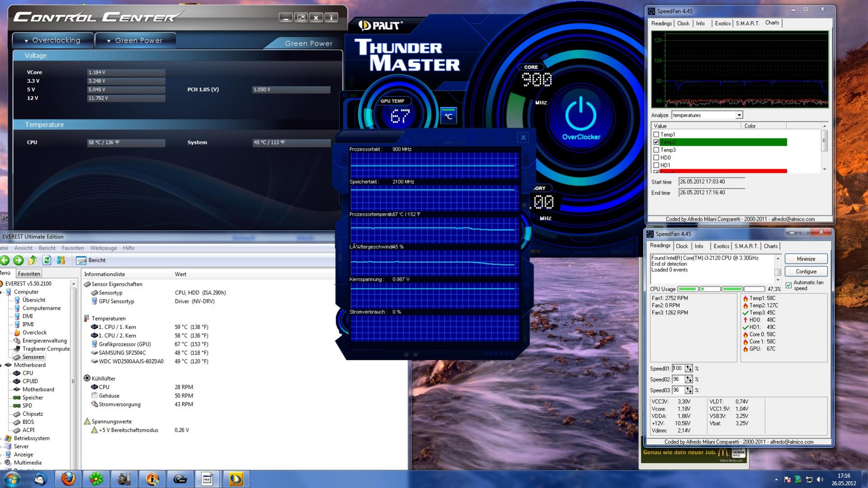This screenshot has width=868, height=488.
Task: Click Speed02 spinner arrows
Action: click(688, 379)
